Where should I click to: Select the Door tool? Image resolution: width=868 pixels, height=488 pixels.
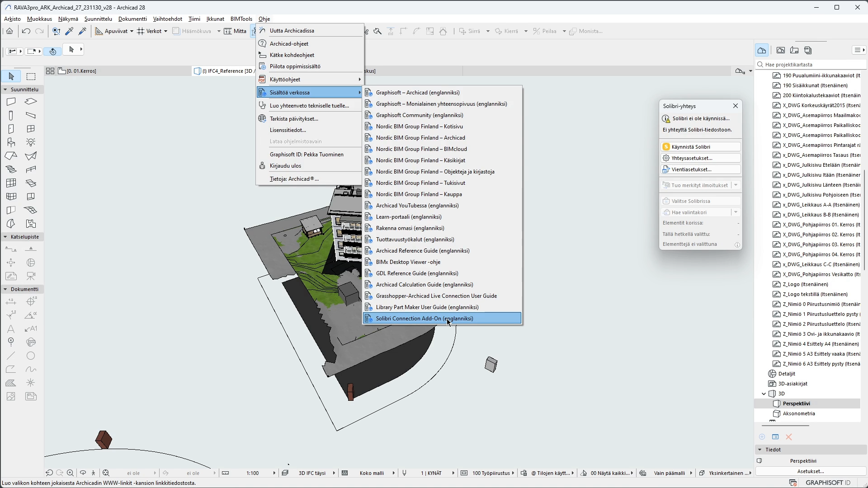11,129
